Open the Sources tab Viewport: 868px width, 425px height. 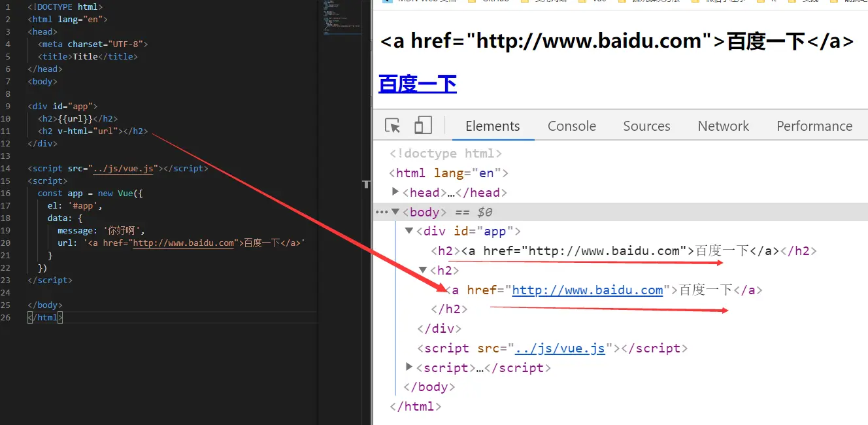[646, 126]
